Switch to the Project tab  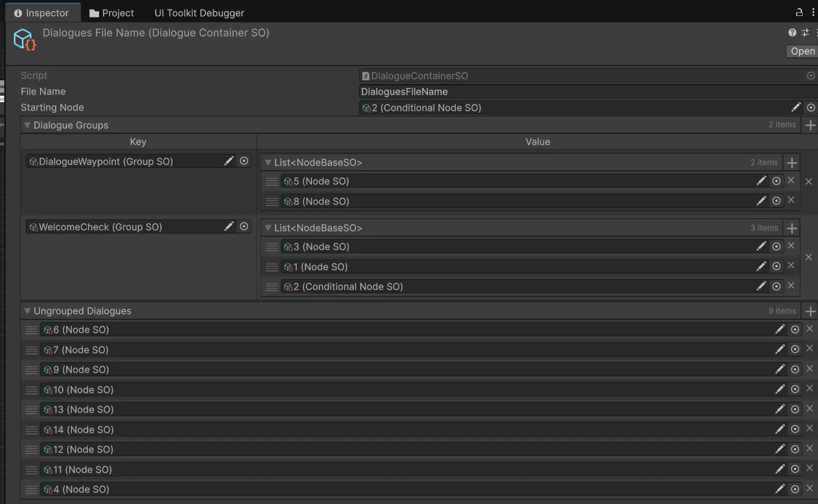[111, 13]
